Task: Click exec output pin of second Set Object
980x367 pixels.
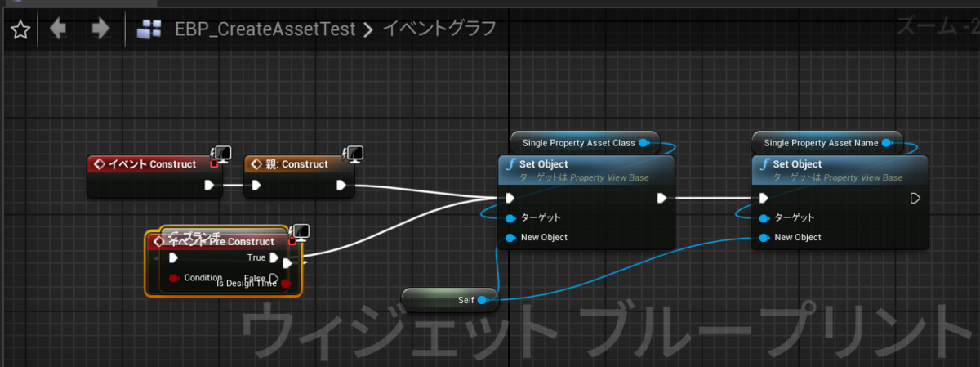Action: (915, 198)
